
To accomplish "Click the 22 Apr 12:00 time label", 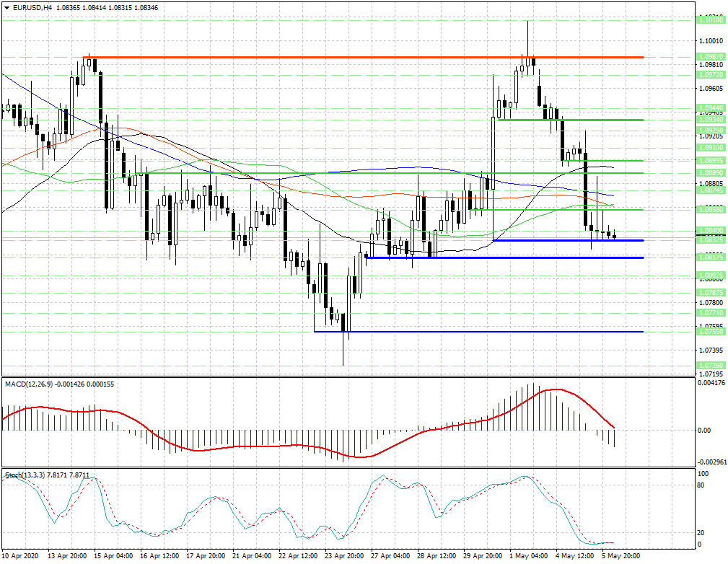I will (298, 556).
